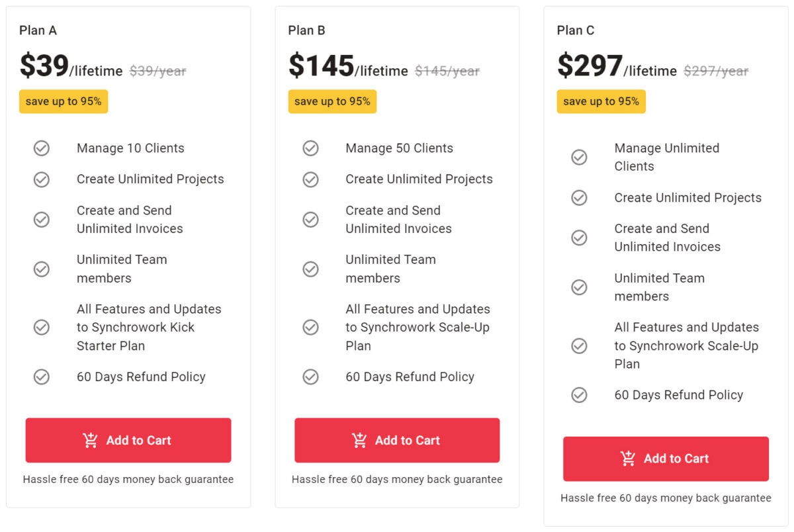Click the cart icon on Plan B's button
The width and height of the screenshot is (794, 532).
click(359, 439)
